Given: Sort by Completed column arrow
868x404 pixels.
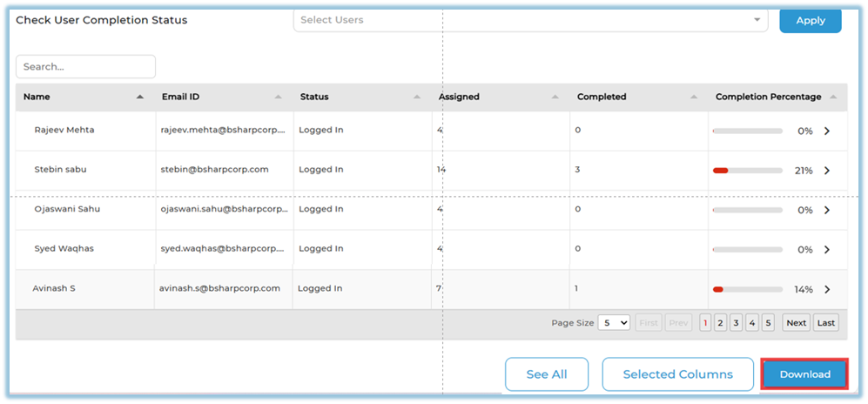Looking at the screenshot, I should [694, 98].
